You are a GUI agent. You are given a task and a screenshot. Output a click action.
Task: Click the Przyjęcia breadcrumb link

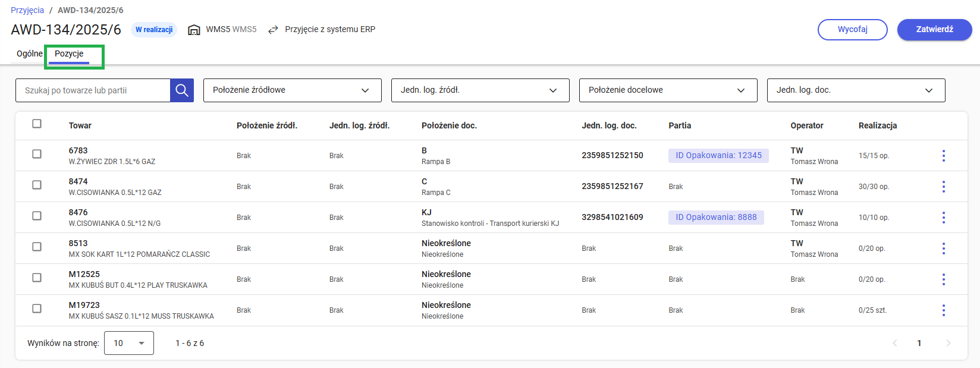tap(27, 10)
